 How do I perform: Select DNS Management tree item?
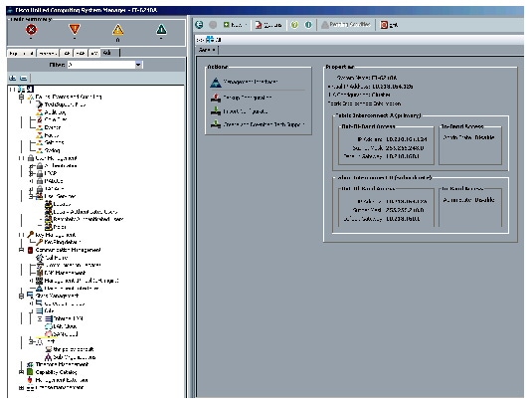click(x=66, y=273)
